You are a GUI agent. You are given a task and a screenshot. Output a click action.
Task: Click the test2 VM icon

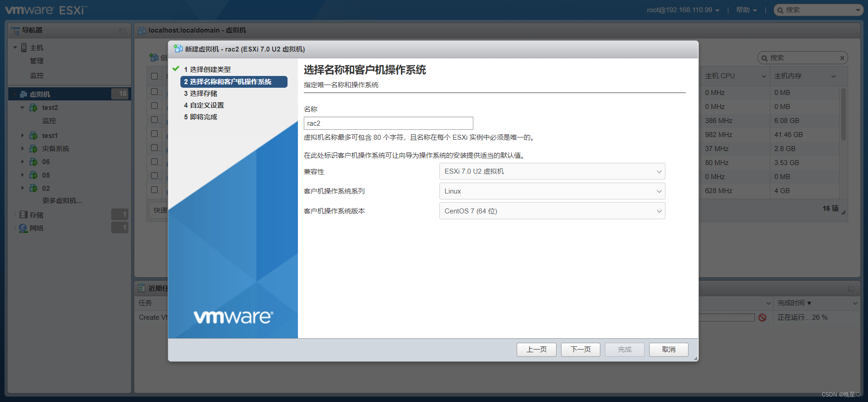(33, 108)
